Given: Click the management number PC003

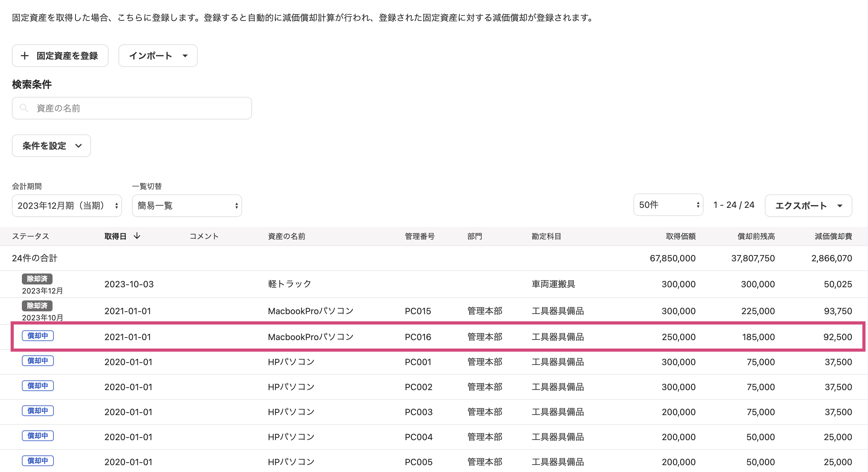Looking at the screenshot, I should [x=418, y=411].
